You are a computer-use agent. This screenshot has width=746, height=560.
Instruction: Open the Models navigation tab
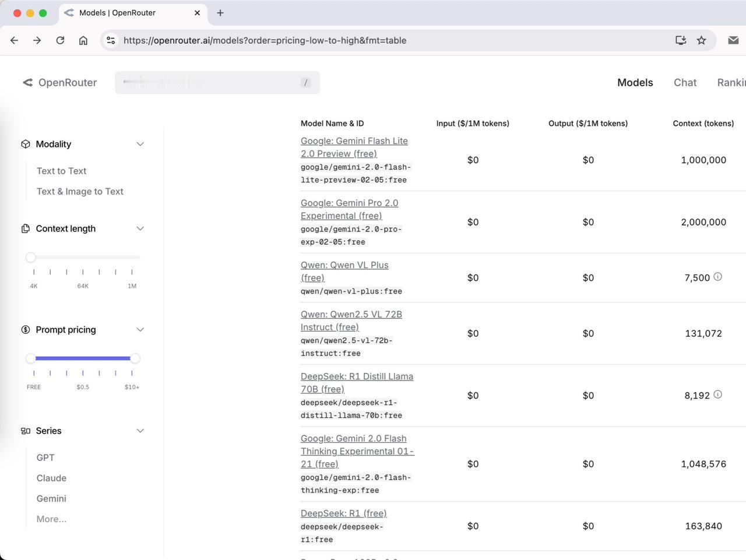pyautogui.click(x=635, y=82)
